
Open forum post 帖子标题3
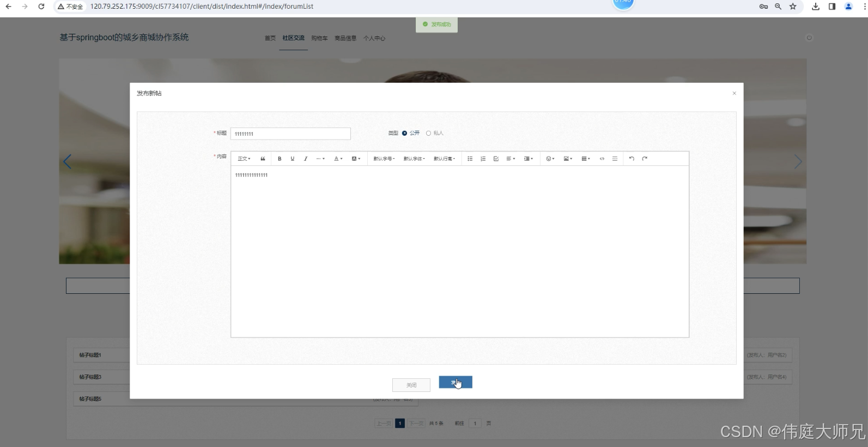pyautogui.click(x=90, y=377)
